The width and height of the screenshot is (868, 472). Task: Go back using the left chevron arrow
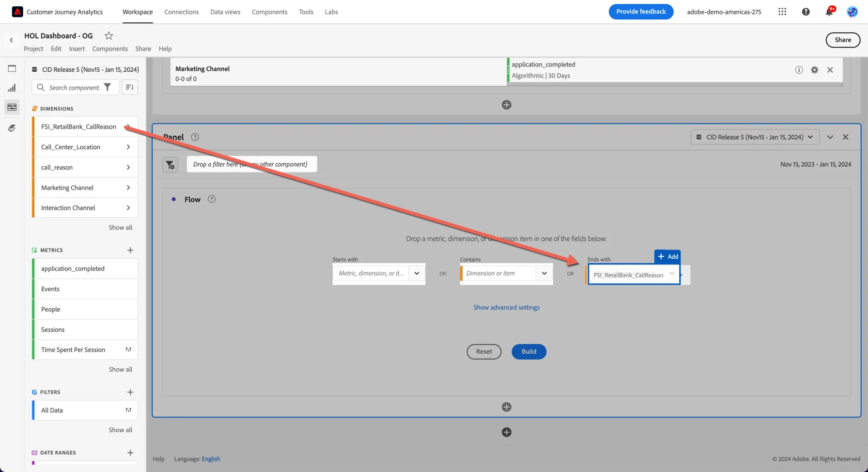point(11,40)
